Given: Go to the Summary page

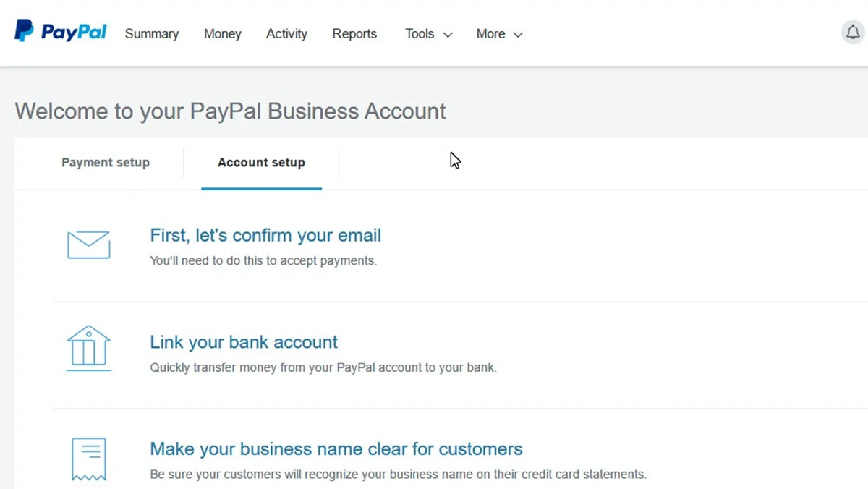Looking at the screenshot, I should (151, 34).
